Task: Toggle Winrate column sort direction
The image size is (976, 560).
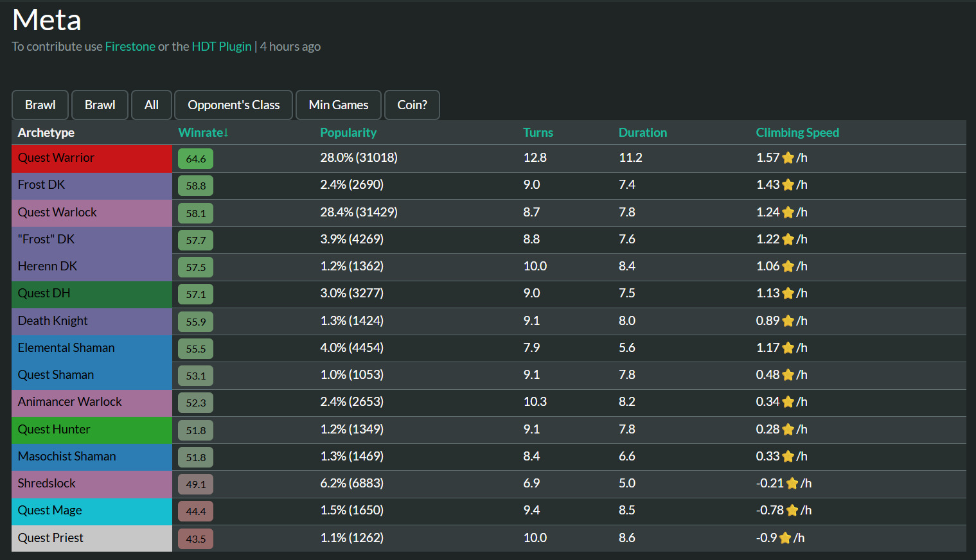Action: tap(203, 132)
